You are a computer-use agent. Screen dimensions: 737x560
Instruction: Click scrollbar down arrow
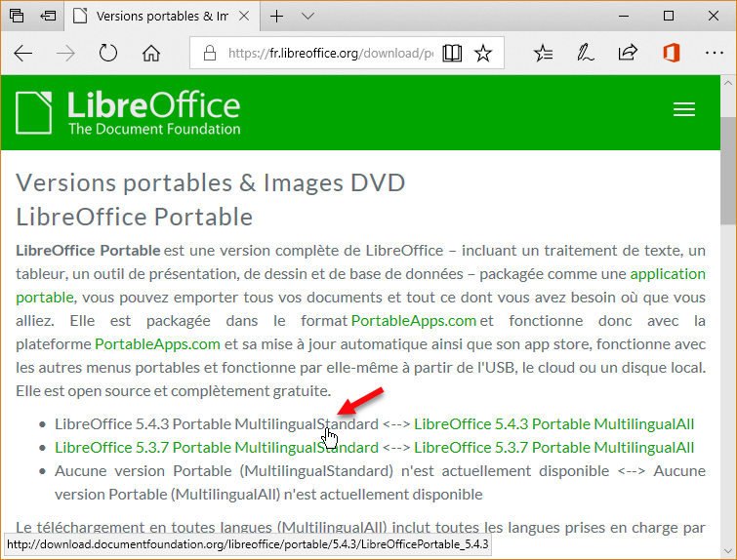point(728,550)
